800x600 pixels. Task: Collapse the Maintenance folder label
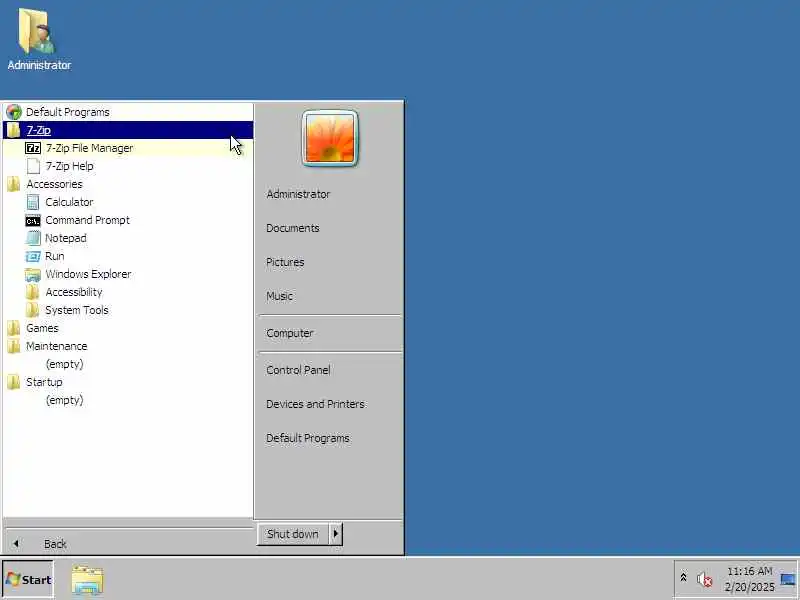pos(57,346)
